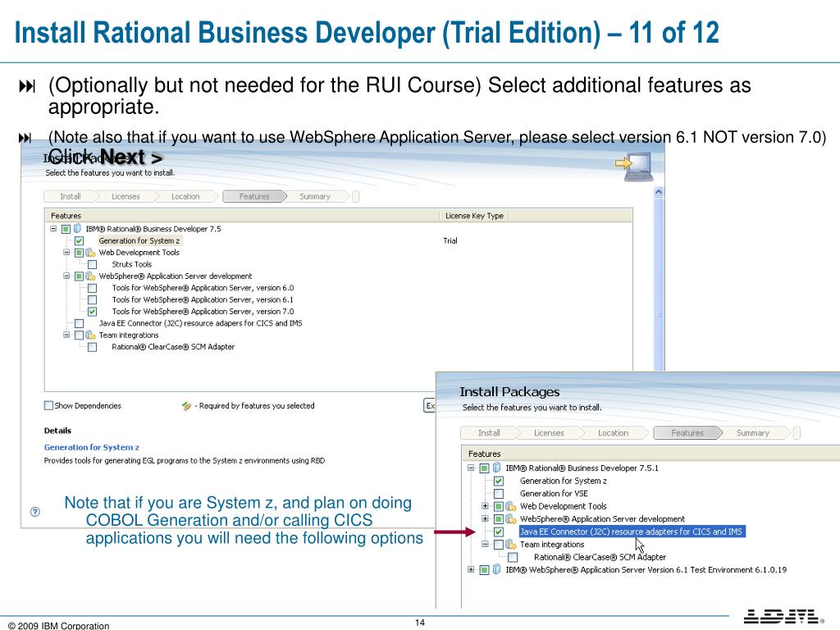Go to the Summary step in front window
This screenshot has width=840, height=630.
(x=753, y=433)
